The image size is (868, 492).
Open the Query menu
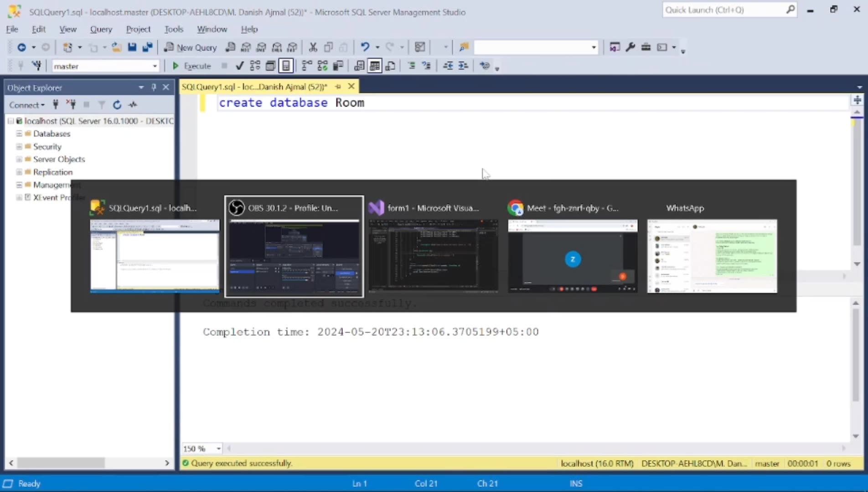click(x=101, y=29)
